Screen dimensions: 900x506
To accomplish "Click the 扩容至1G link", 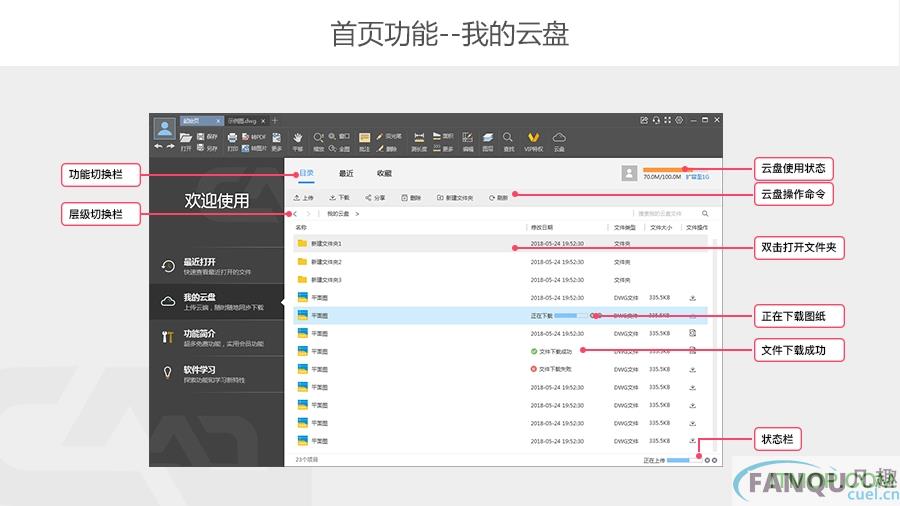I will [x=697, y=177].
